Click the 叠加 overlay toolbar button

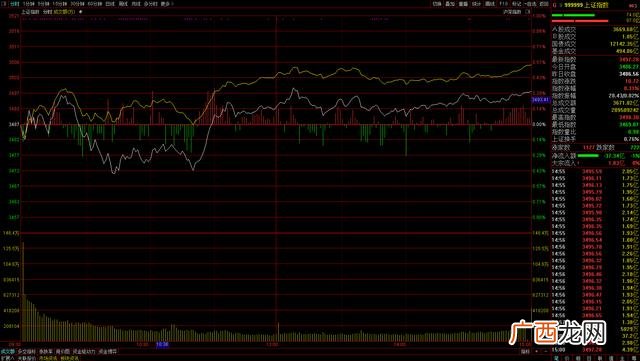[x=450, y=4]
